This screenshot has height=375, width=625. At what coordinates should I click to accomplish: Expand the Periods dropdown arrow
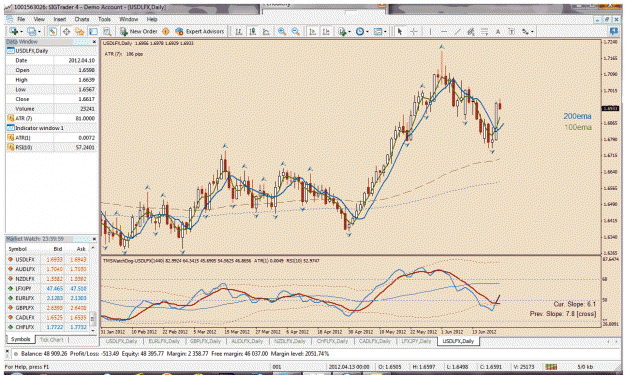coord(367,31)
